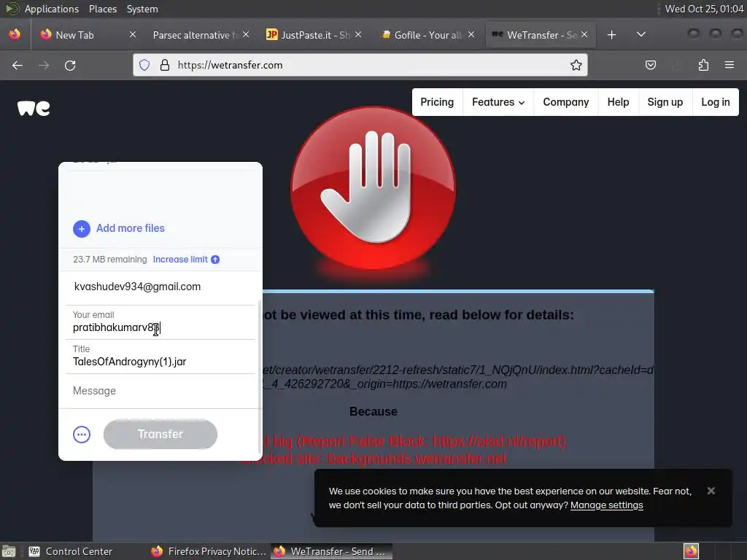Click the blue plus icon beside Add more files
The width and height of the screenshot is (747, 560).
82,228
